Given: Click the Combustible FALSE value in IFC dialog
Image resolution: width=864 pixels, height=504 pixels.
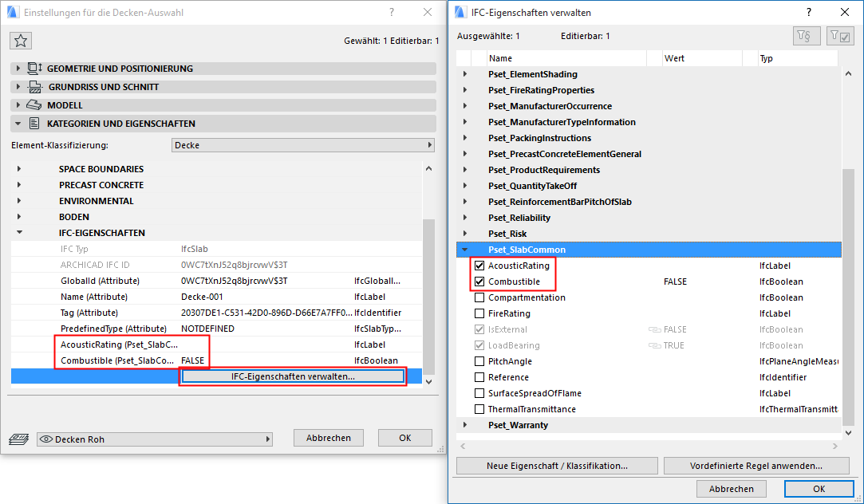Looking at the screenshot, I should 675,282.
